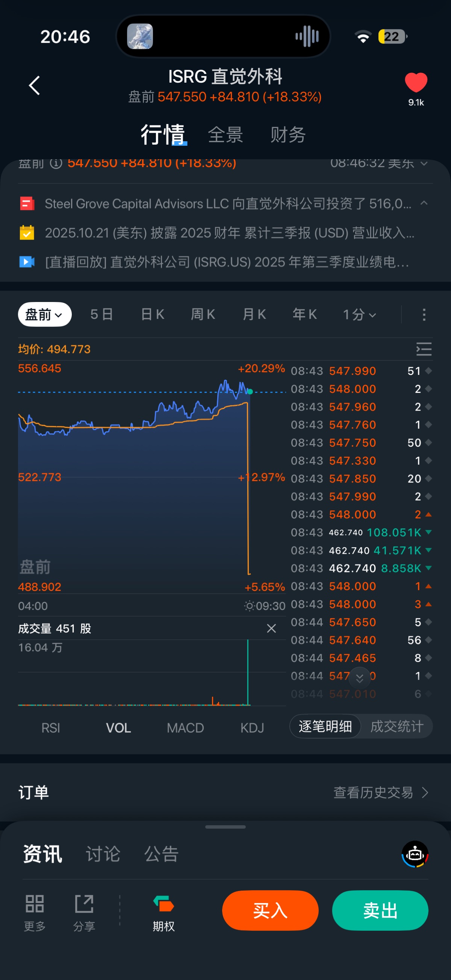Switch to the 财务 tab
Image resolution: width=451 pixels, height=980 pixels.
pyautogui.click(x=288, y=135)
